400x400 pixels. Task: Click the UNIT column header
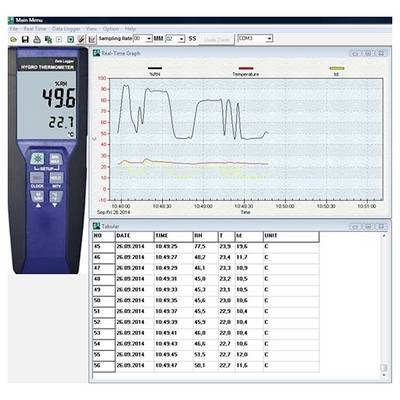click(291, 236)
